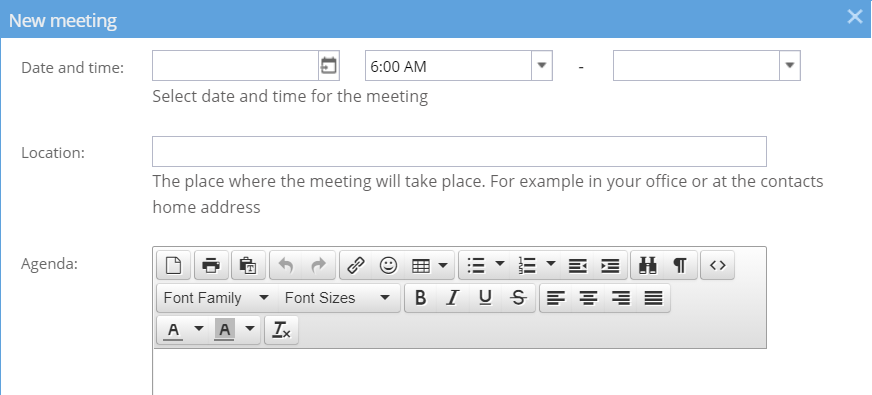
Task: Open the 6:00 AM start time dropdown
Action: click(542, 66)
